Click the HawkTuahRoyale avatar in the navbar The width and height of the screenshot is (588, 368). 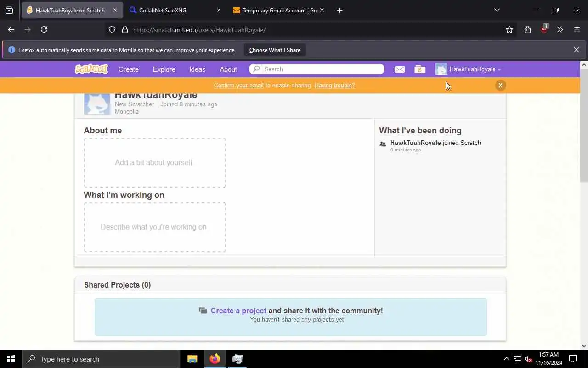point(441,69)
